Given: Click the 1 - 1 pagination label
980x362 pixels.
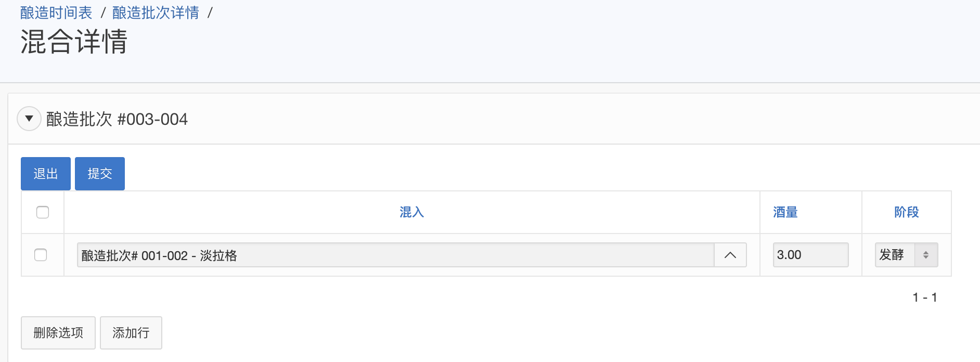Looking at the screenshot, I should [924, 298].
